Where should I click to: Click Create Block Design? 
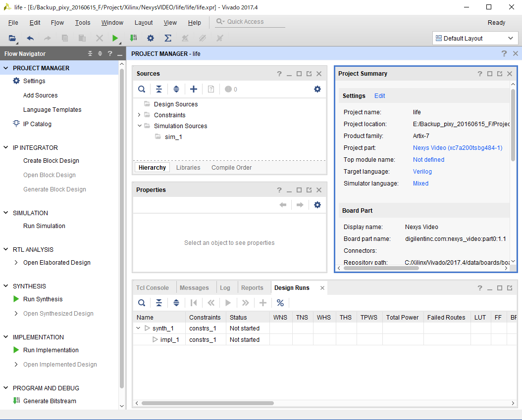[51, 160]
